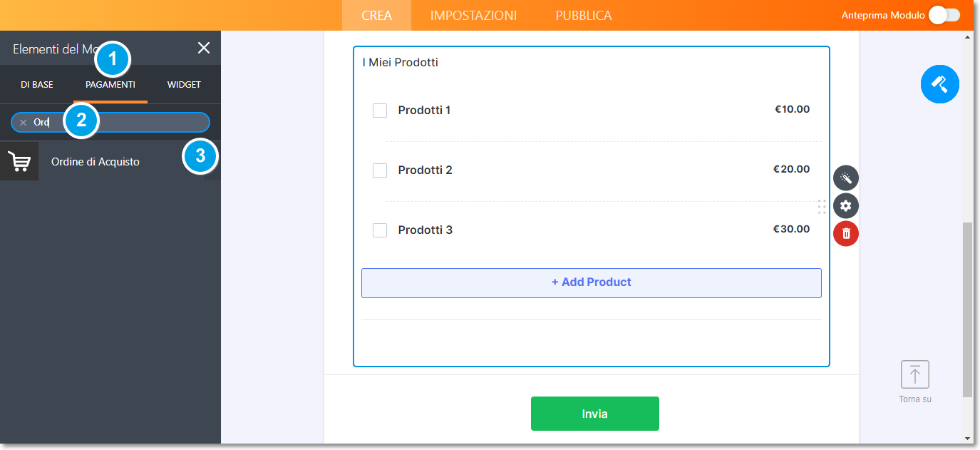Delete the products field with trash icon
980x450 pixels.
click(846, 233)
